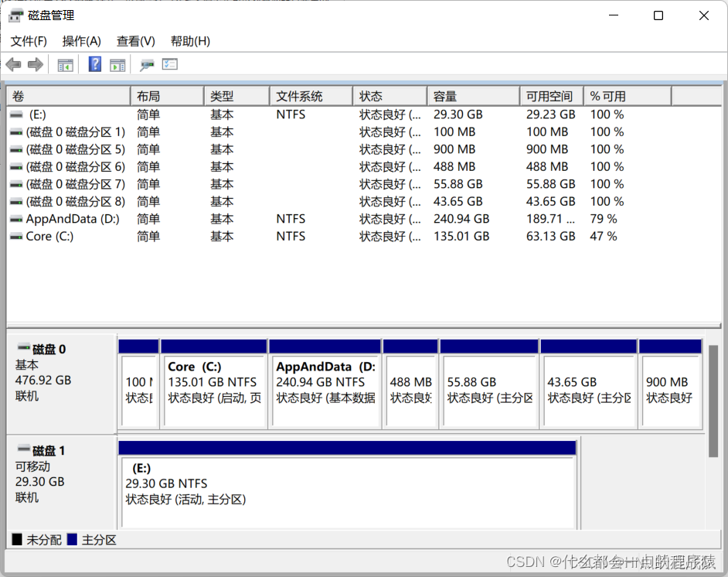The height and width of the screenshot is (577, 728).
Task: Select the (E:) 29.30 GB partition on Disk 1
Action: click(x=347, y=485)
